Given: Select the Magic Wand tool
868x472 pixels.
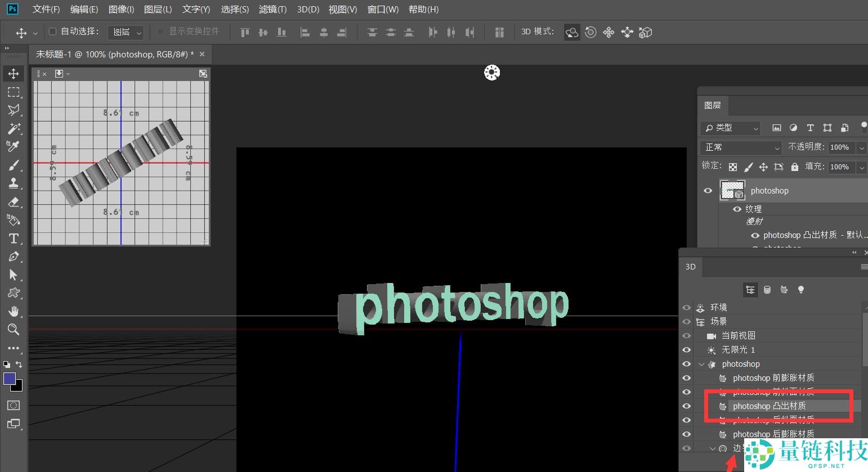Looking at the screenshot, I should coord(14,128).
